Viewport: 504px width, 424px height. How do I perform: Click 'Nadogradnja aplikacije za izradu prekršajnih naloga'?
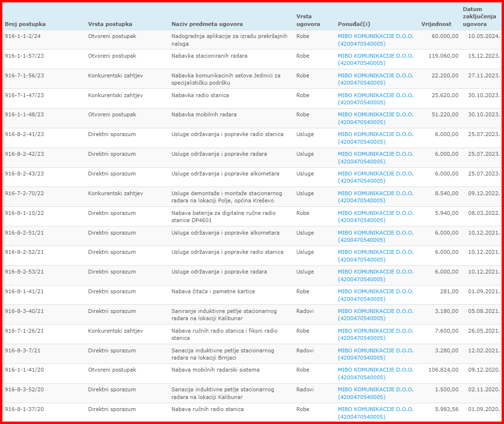coord(229,40)
